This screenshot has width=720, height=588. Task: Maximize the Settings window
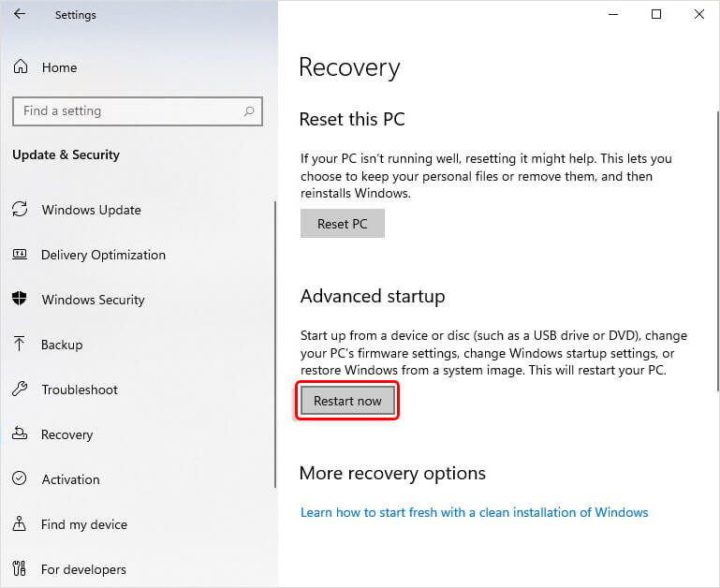click(x=656, y=14)
